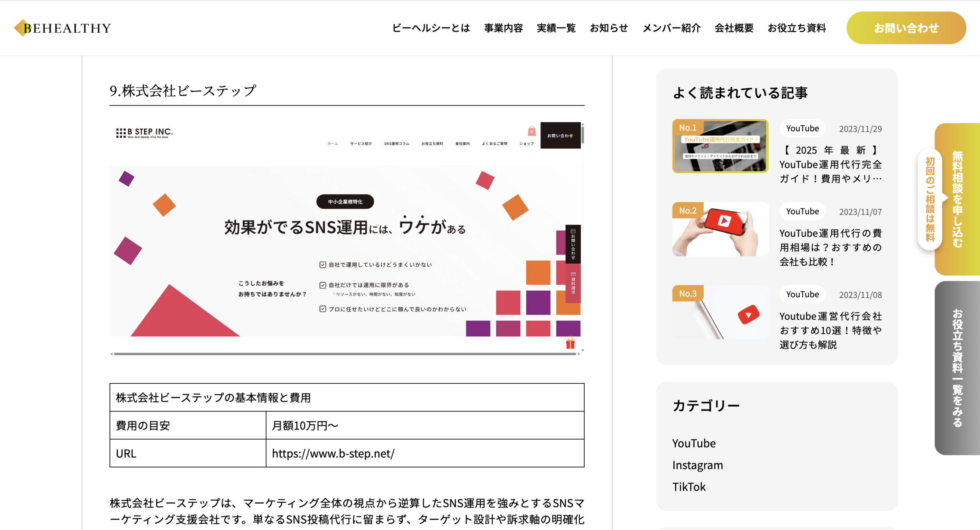Click the yellow お問い合わせ header button
Viewport: 980px width, 530px height.
click(x=906, y=28)
